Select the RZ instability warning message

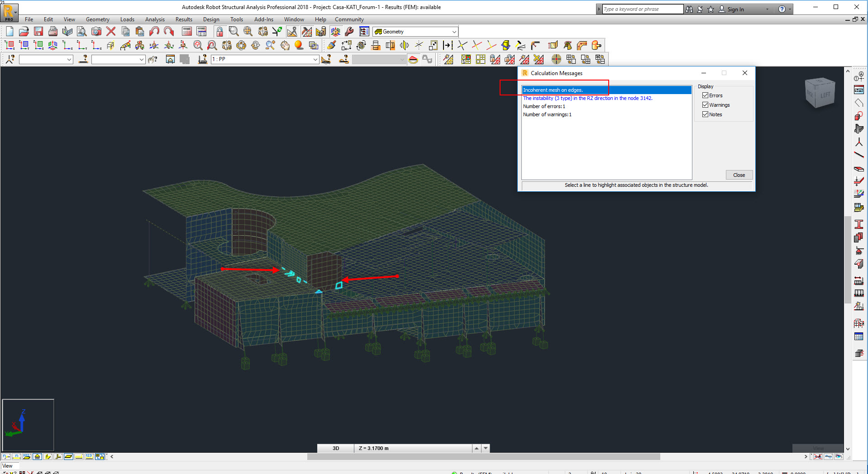[x=587, y=98]
